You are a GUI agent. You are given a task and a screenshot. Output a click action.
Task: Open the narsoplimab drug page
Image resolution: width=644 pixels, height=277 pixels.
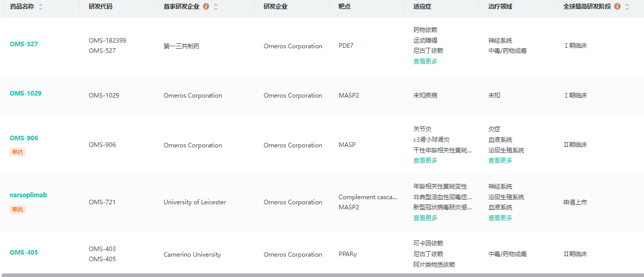pos(28,195)
